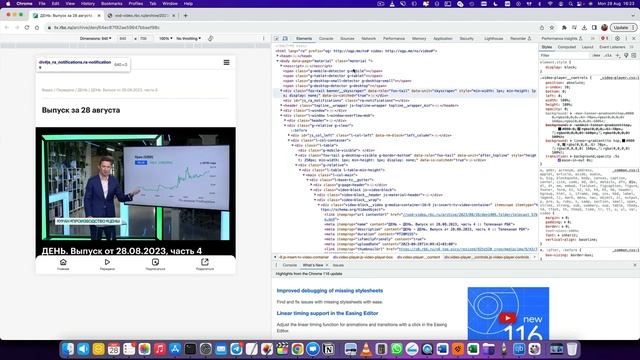Open the Chrome extensions puzzle icon
The height and width of the screenshot is (360, 640).
pyautogui.click(x=564, y=27)
